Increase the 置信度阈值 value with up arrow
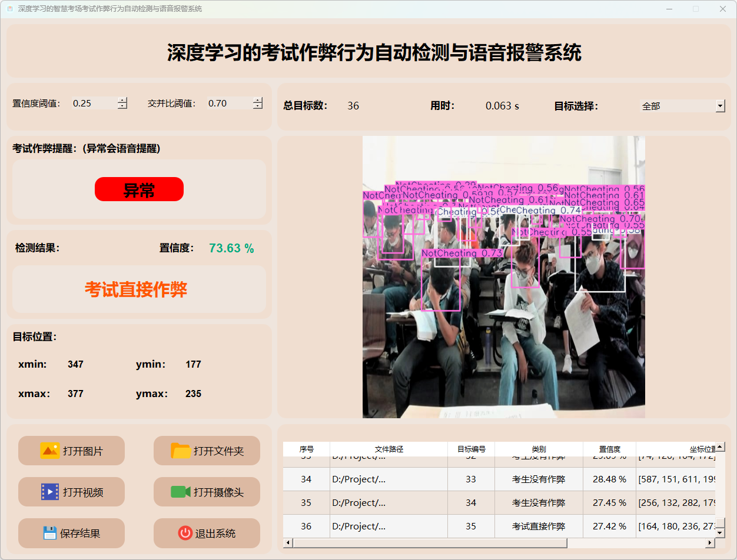This screenshot has width=737, height=560. pos(122,100)
